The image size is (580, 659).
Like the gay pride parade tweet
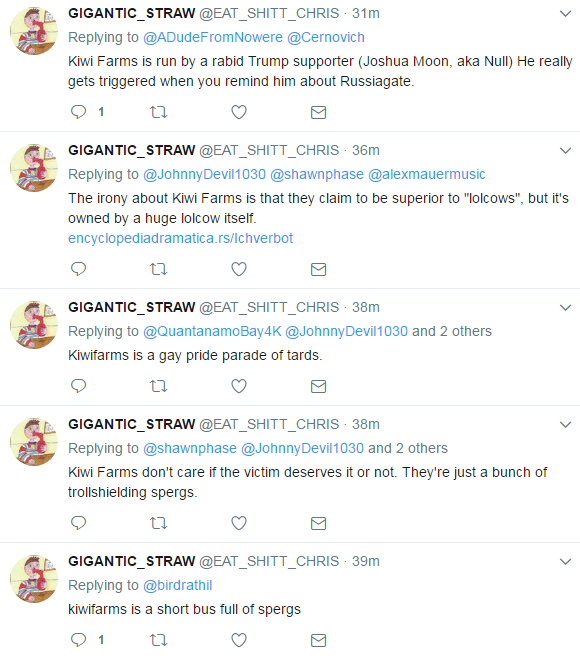click(239, 386)
